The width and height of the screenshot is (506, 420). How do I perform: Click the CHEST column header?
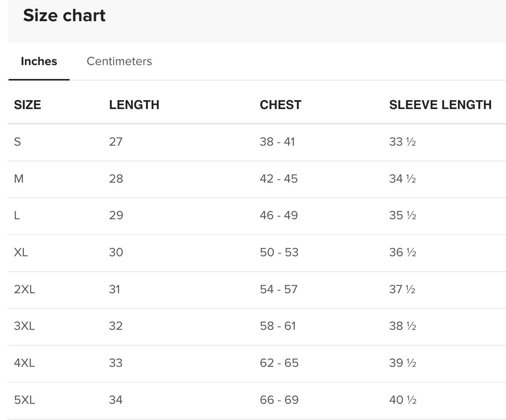point(280,105)
